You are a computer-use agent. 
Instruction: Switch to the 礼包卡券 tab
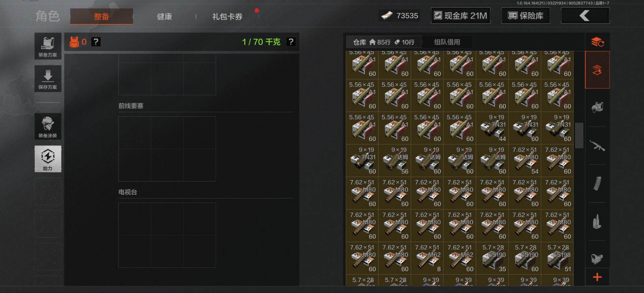pos(227,16)
